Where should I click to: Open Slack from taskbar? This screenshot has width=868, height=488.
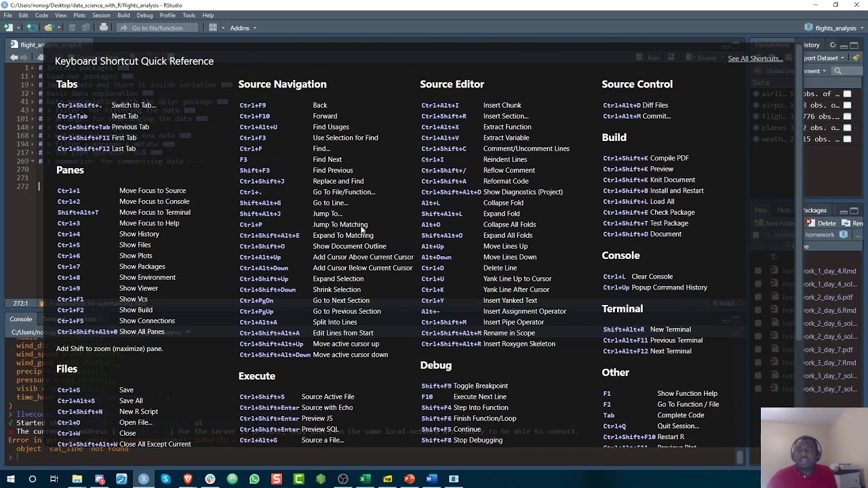click(210, 479)
